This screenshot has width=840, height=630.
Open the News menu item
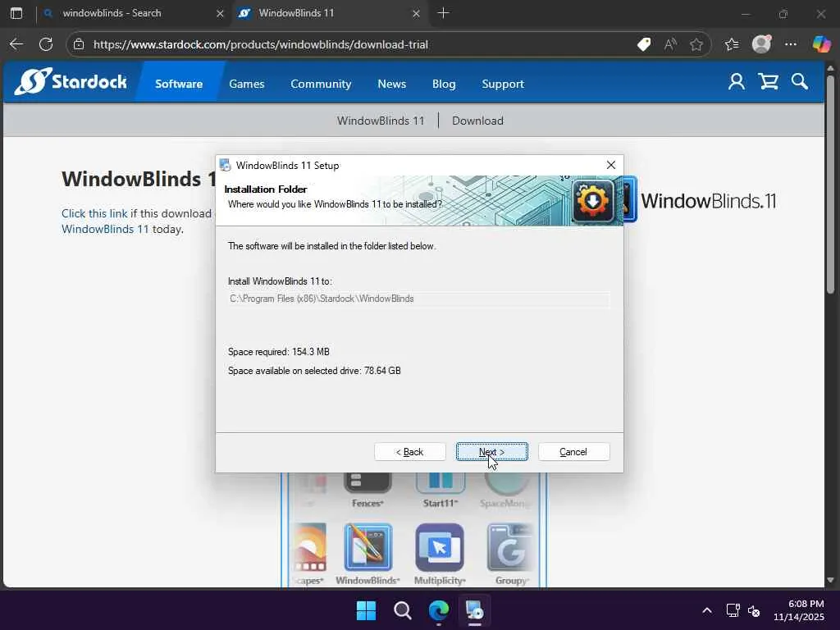[391, 84]
